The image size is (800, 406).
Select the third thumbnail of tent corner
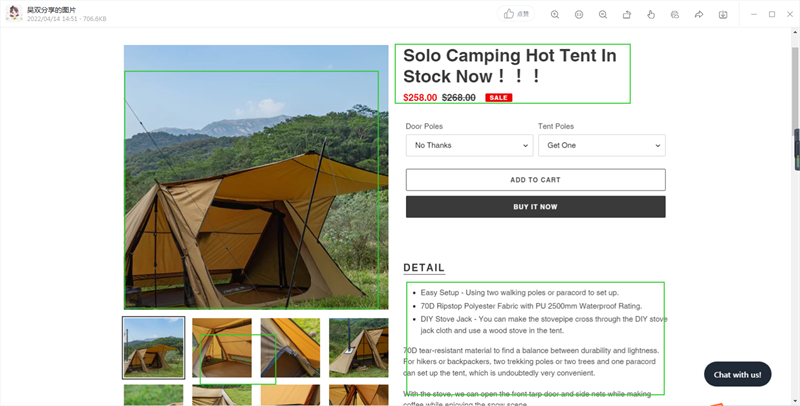click(x=290, y=348)
